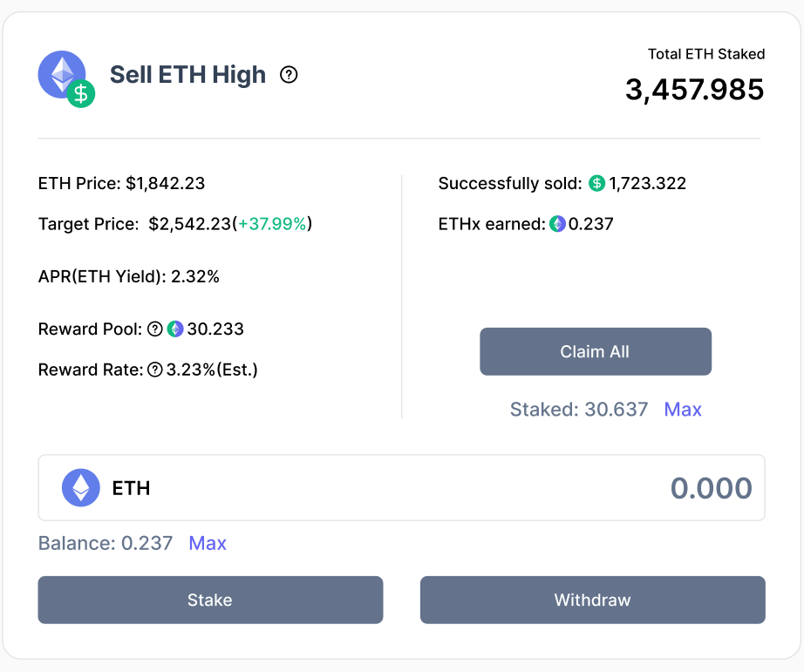Viewport: 804px width, 672px height.
Task: Click the ETH token icon in the amount field
Action: 81,487
